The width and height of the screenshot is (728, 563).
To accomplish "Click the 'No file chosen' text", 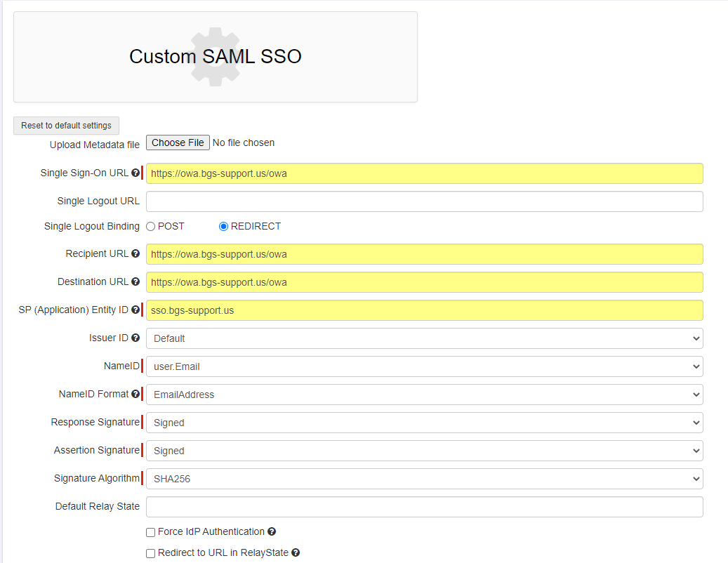I will pos(244,143).
